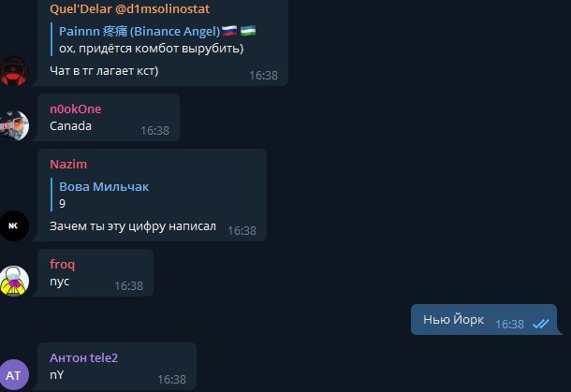
Task: Click the 'Чат в тг лагает кст)' message text
Action: pos(104,70)
